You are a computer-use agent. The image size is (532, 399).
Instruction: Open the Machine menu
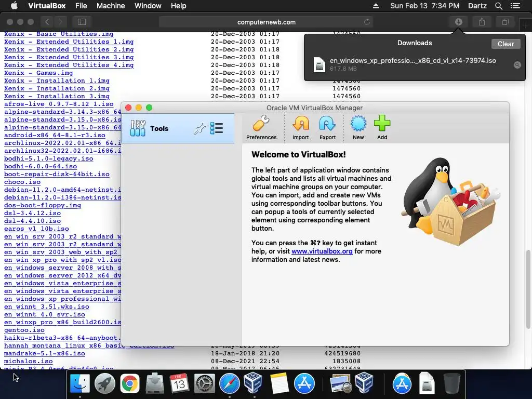pos(111,6)
